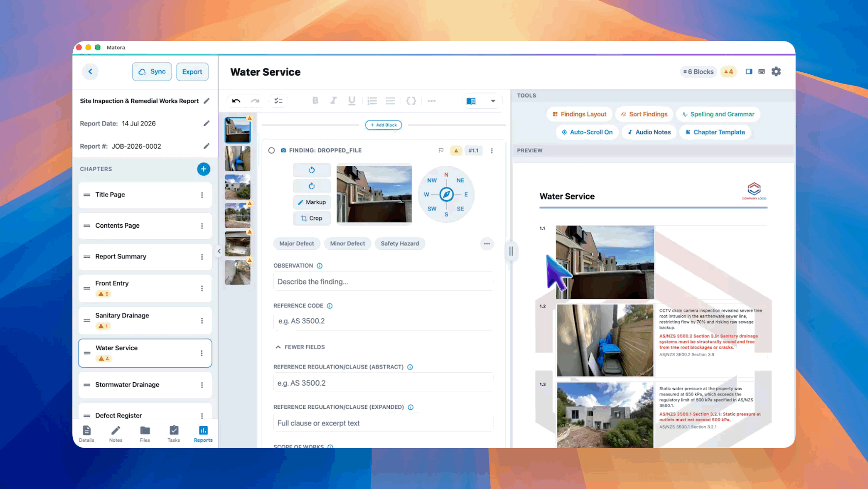Click the panel divider resize handle

[511, 251]
